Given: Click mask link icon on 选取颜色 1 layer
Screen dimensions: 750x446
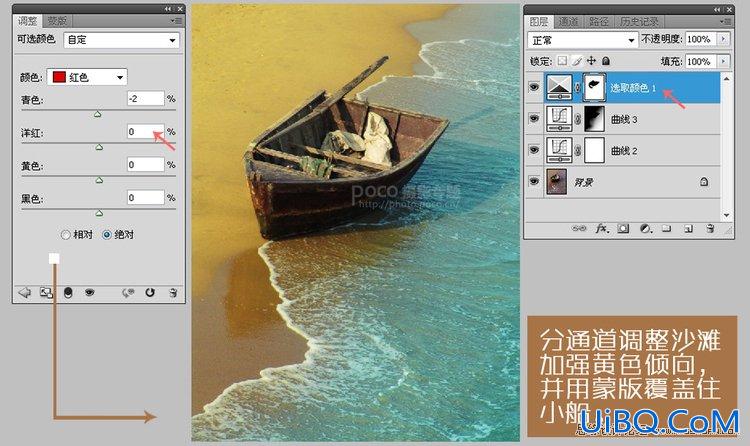Looking at the screenshot, I should 578,88.
